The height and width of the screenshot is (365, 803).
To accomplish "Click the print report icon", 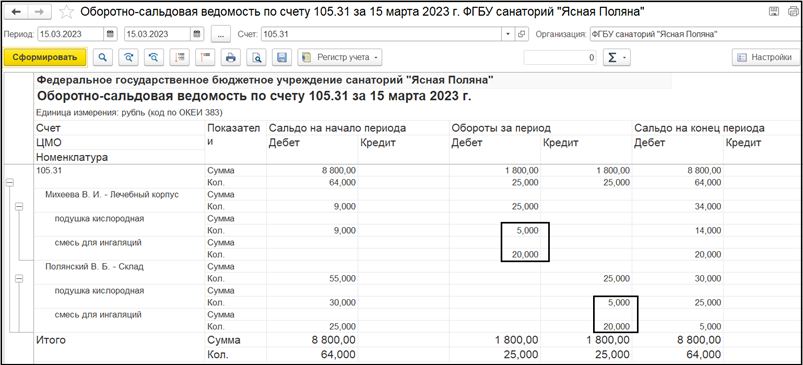I will (230, 57).
